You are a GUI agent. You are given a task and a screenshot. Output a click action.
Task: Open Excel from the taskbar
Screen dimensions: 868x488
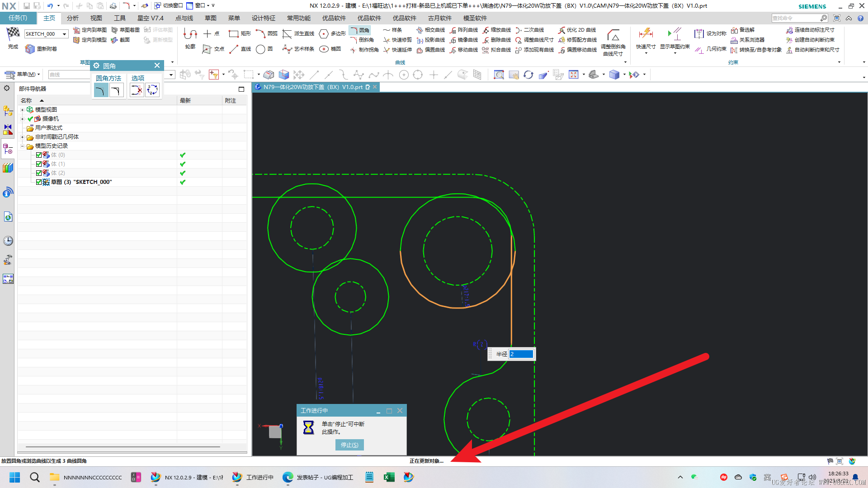[389, 477]
